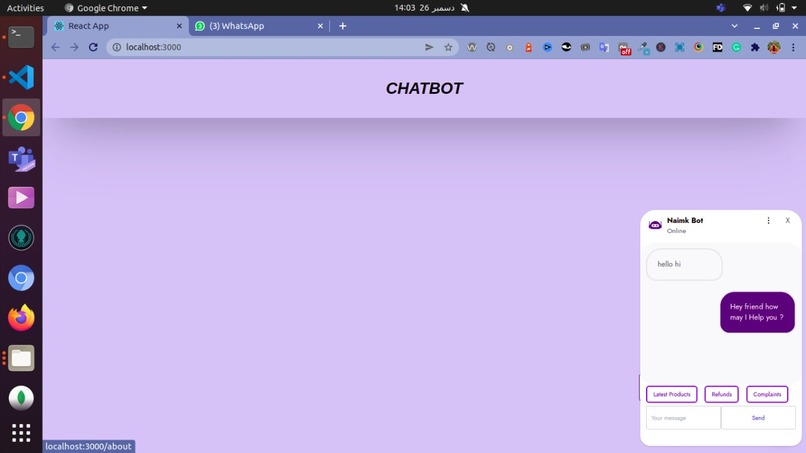
Task: Open Terminal from the Ubuntu dock
Action: tap(21, 37)
